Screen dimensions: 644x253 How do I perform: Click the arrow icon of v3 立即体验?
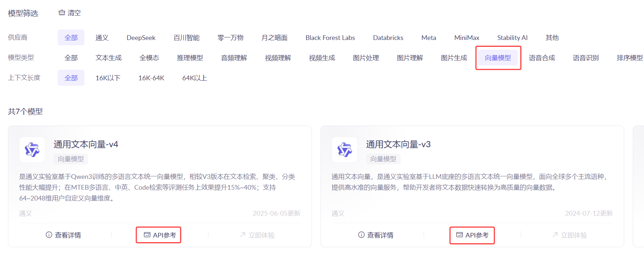555,235
